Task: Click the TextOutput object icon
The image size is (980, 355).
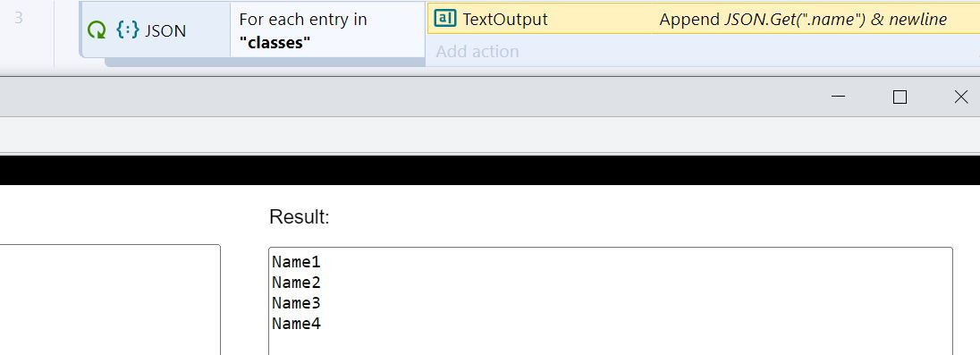Action: coord(444,19)
